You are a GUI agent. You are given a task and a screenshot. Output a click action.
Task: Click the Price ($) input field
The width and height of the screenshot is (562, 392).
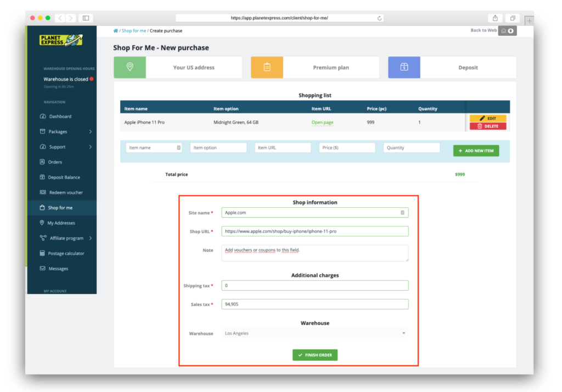point(347,147)
